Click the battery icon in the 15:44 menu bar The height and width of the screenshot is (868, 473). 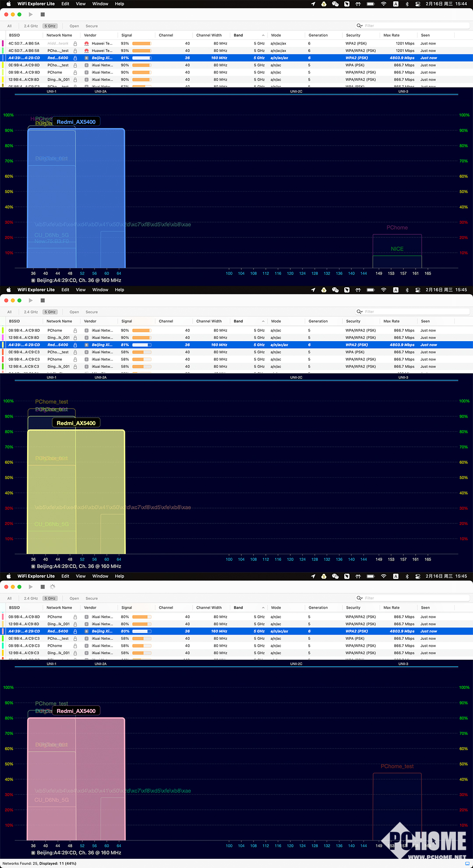(x=371, y=4)
